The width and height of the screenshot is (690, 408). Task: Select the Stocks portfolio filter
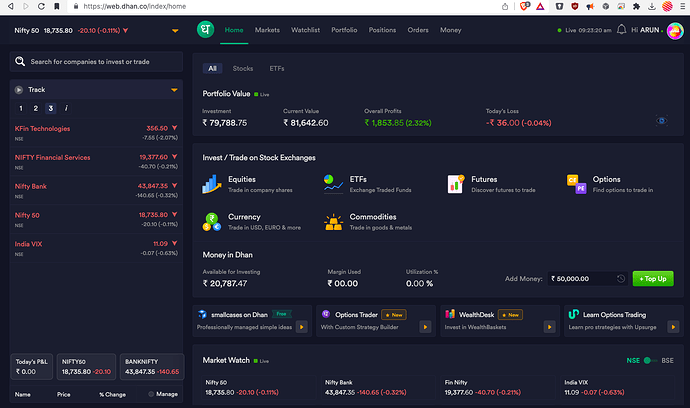click(x=243, y=69)
